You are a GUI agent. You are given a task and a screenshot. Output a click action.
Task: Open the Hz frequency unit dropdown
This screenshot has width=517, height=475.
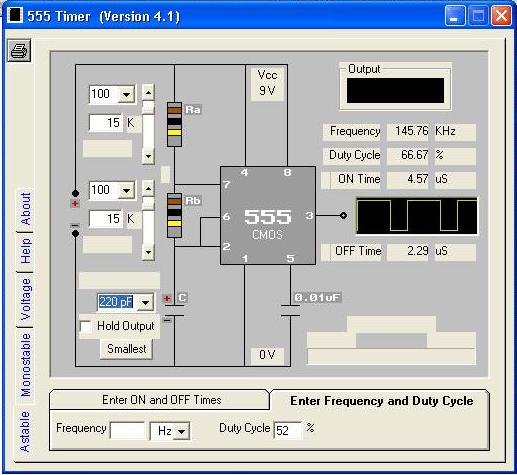click(x=182, y=431)
